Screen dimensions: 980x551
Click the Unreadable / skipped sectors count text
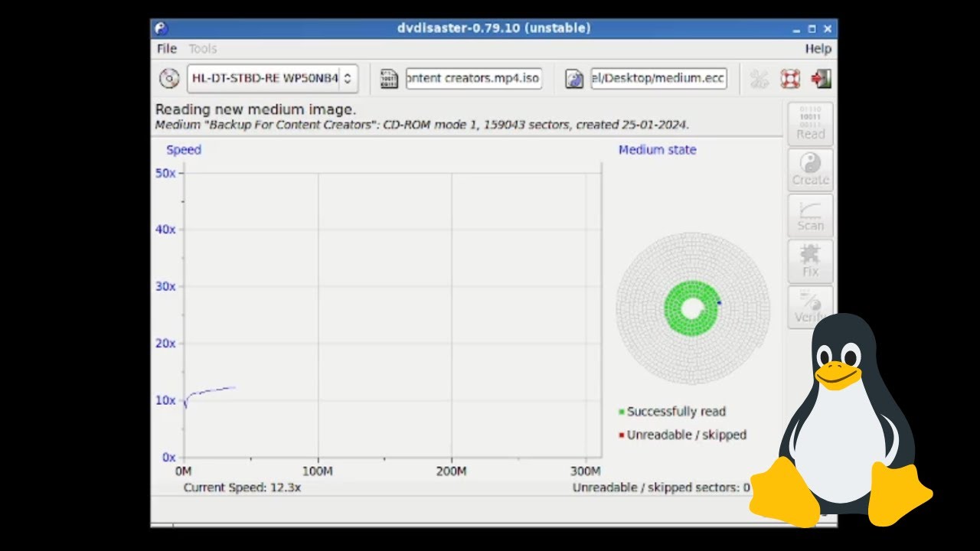[661, 487]
